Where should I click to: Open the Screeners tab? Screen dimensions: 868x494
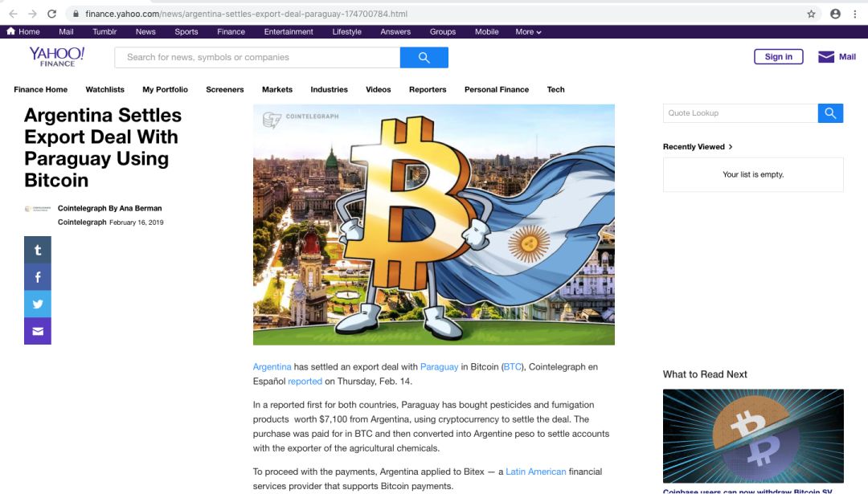(225, 90)
